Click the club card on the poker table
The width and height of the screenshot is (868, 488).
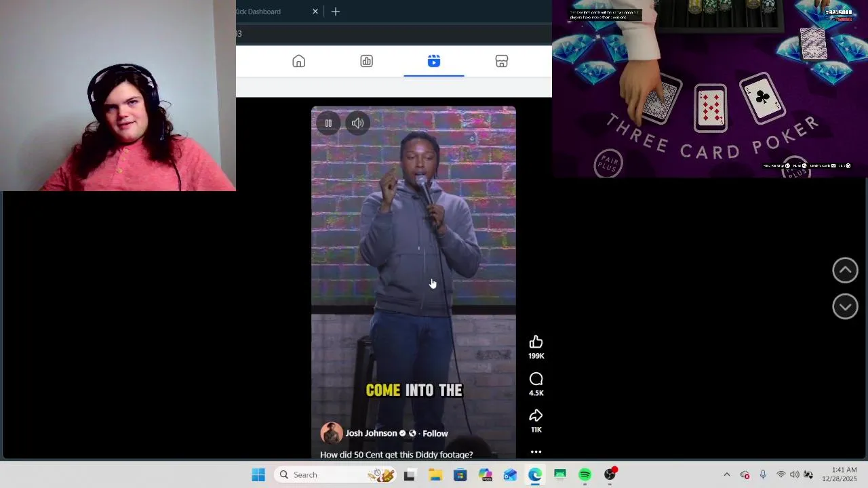pyautogui.click(x=762, y=98)
